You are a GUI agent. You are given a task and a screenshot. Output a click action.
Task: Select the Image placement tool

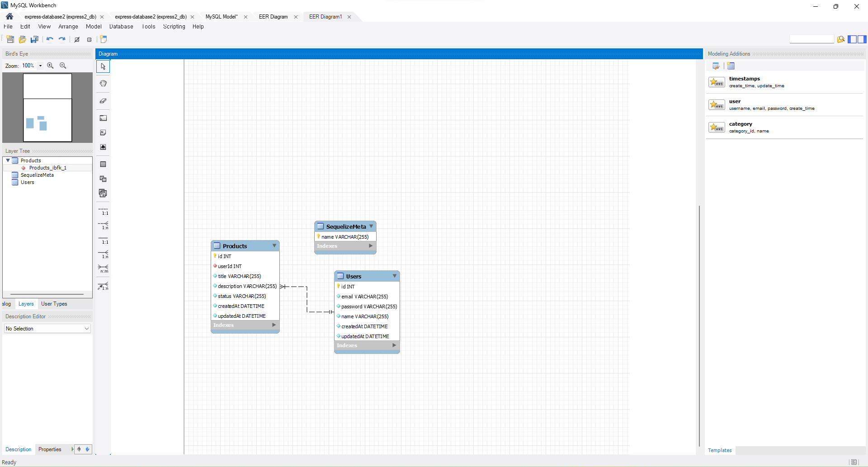point(103,147)
